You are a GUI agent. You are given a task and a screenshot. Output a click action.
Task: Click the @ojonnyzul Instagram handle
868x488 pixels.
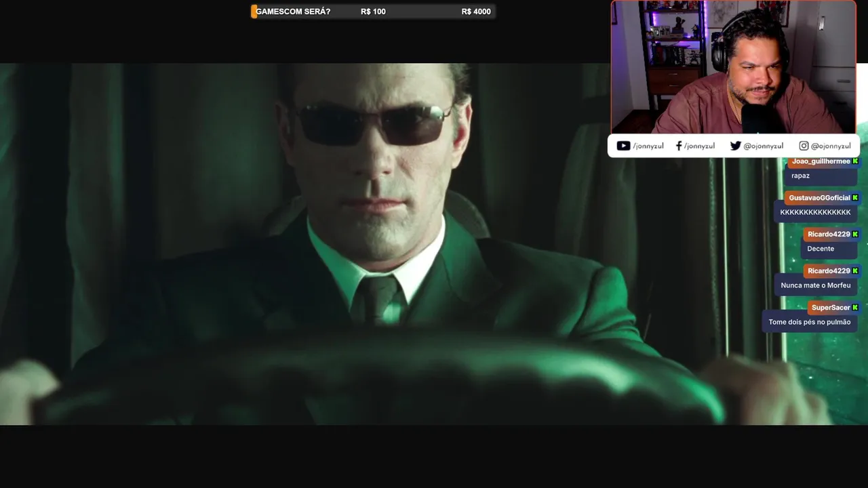point(831,146)
